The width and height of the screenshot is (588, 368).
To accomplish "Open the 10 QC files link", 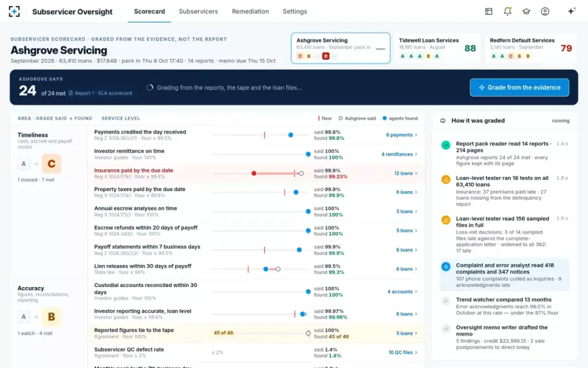I will pos(403,352).
